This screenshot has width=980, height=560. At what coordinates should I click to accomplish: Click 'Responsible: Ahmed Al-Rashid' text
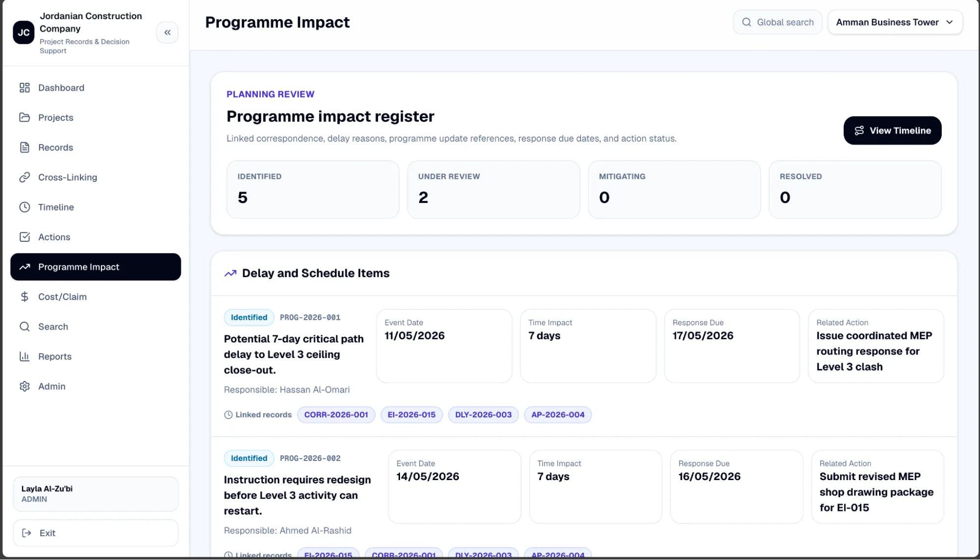click(288, 531)
